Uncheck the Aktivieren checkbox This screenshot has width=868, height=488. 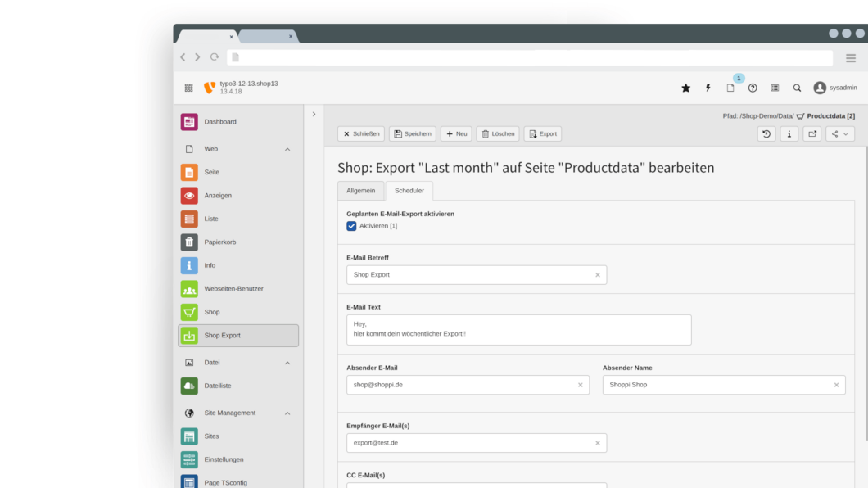pos(351,226)
